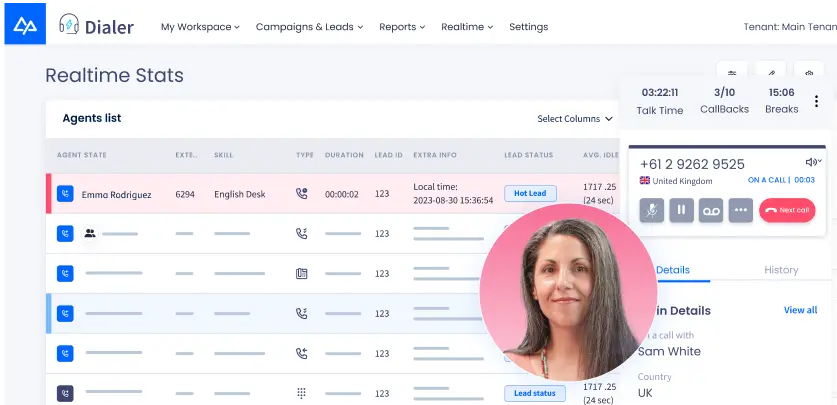Click extension 6294 in Emma's row
837x405 pixels.
185,195
